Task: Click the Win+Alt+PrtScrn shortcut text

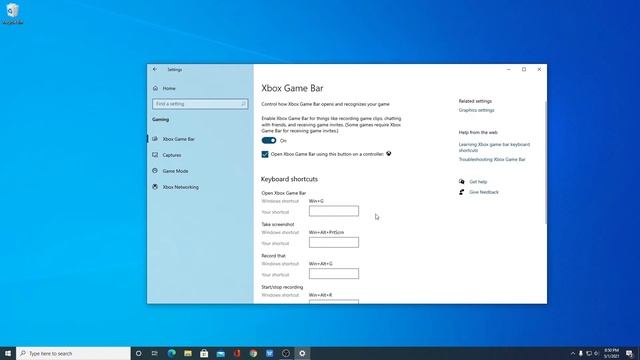Action: point(326,233)
